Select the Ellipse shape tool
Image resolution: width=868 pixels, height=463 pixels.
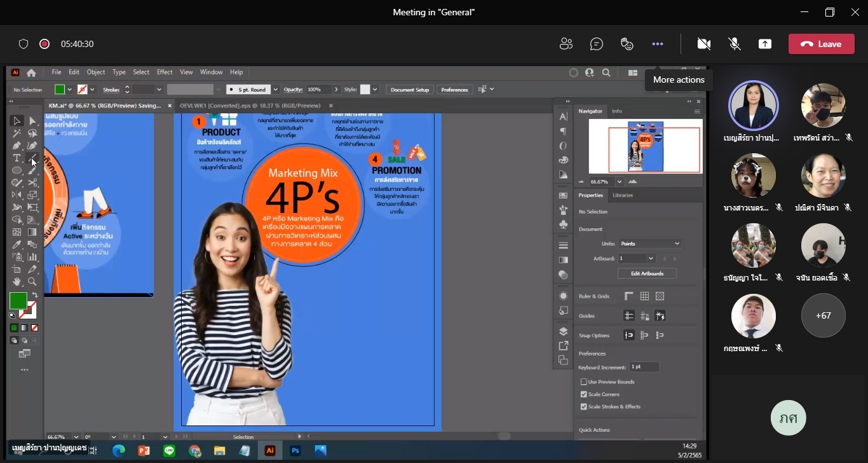coord(17,170)
